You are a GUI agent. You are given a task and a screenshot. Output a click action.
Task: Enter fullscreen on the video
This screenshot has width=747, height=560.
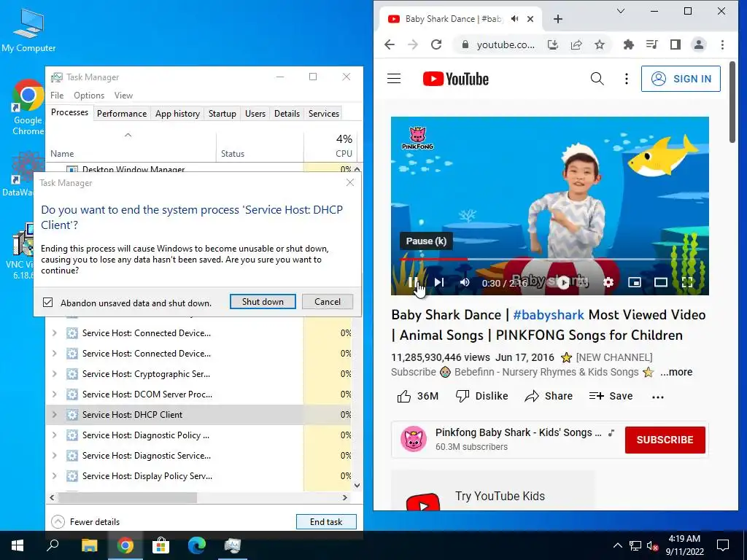pyautogui.click(x=687, y=282)
